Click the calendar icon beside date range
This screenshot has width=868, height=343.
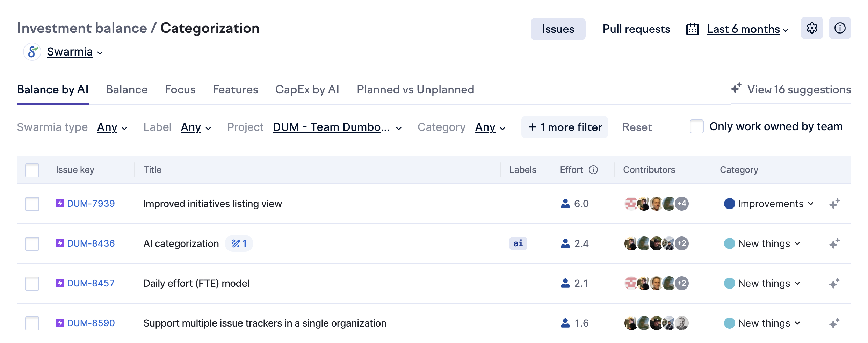[692, 29]
